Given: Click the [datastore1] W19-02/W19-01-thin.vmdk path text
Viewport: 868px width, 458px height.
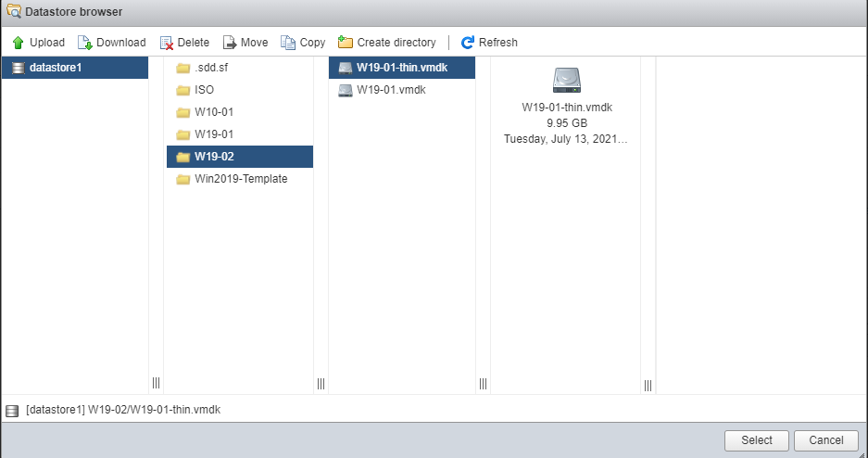Looking at the screenshot, I should tap(123, 410).
